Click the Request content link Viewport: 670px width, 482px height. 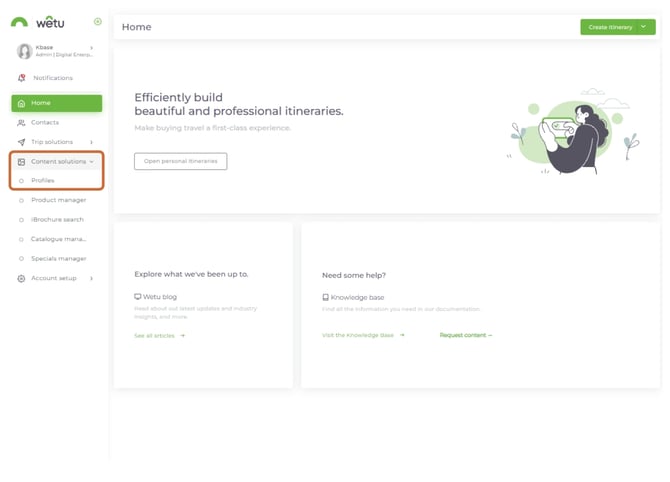466,335
